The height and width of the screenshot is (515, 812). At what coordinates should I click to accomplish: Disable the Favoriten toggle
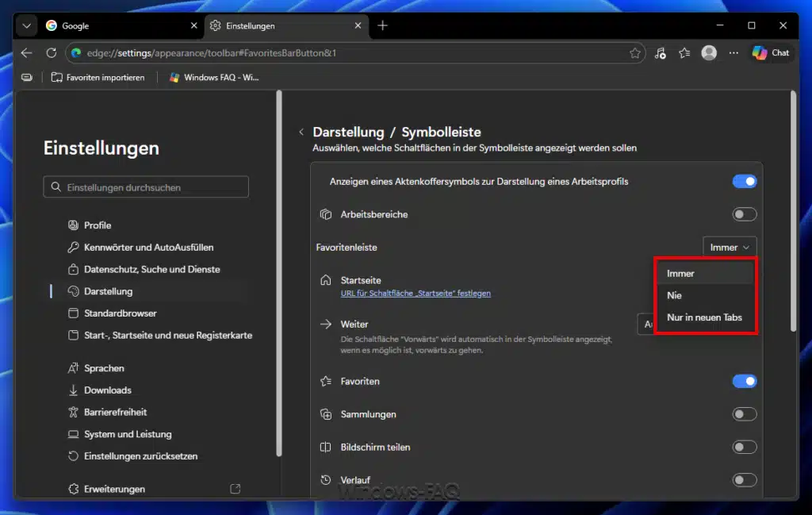coord(744,381)
